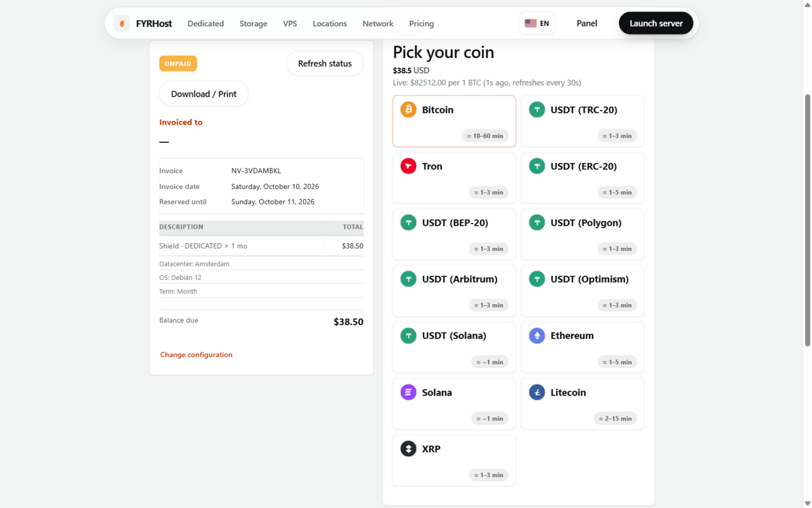Click the purple Solana icon

[x=408, y=392]
